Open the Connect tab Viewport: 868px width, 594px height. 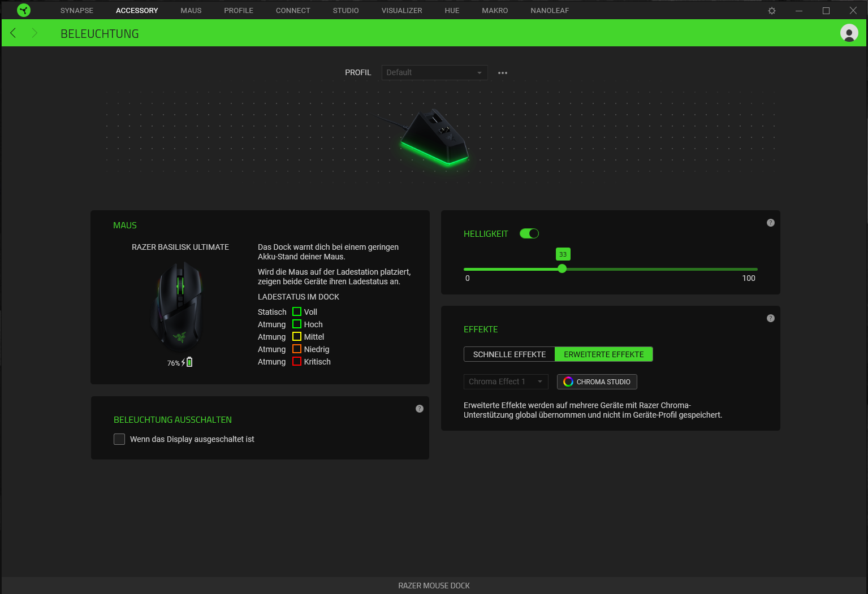[293, 10]
